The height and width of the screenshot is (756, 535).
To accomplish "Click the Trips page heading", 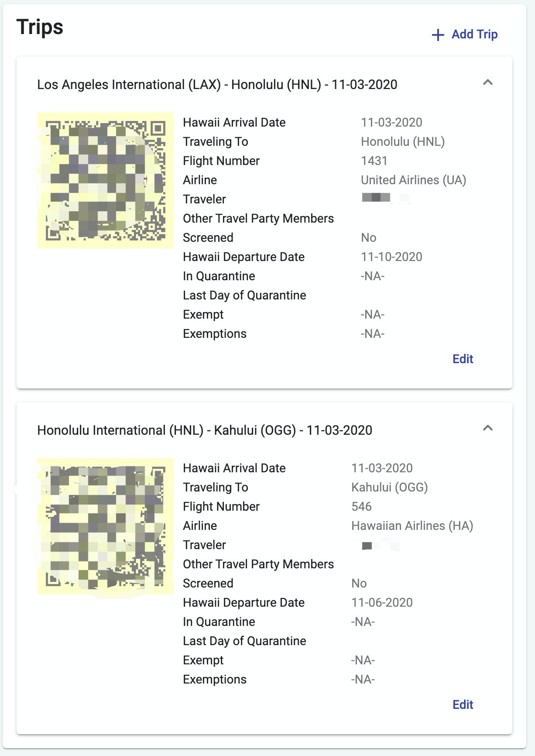I will pyautogui.click(x=40, y=27).
